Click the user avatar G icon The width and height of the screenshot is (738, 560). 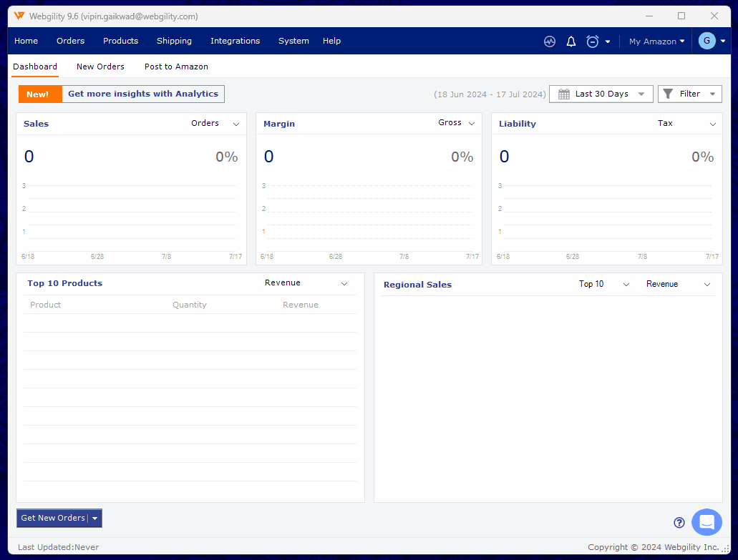click(707, 41)
